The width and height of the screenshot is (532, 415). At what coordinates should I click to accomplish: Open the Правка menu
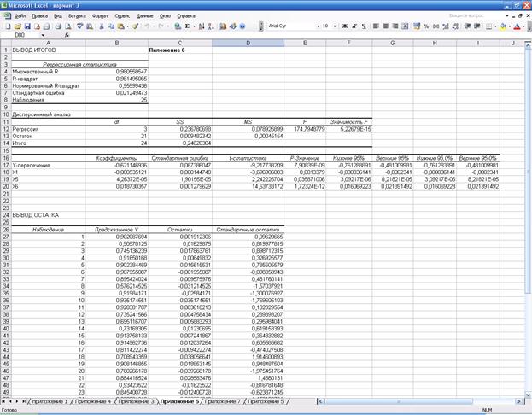[39, 16]
